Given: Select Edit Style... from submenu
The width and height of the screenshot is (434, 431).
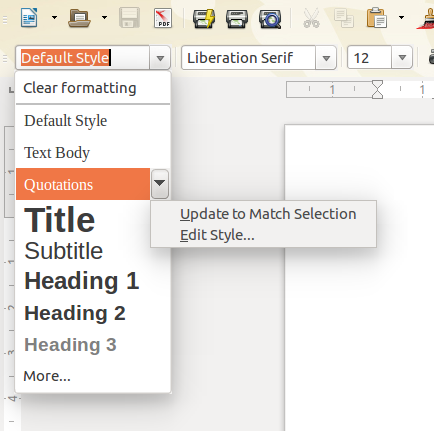Looking at the screenshot, I should tap(217, 235).
